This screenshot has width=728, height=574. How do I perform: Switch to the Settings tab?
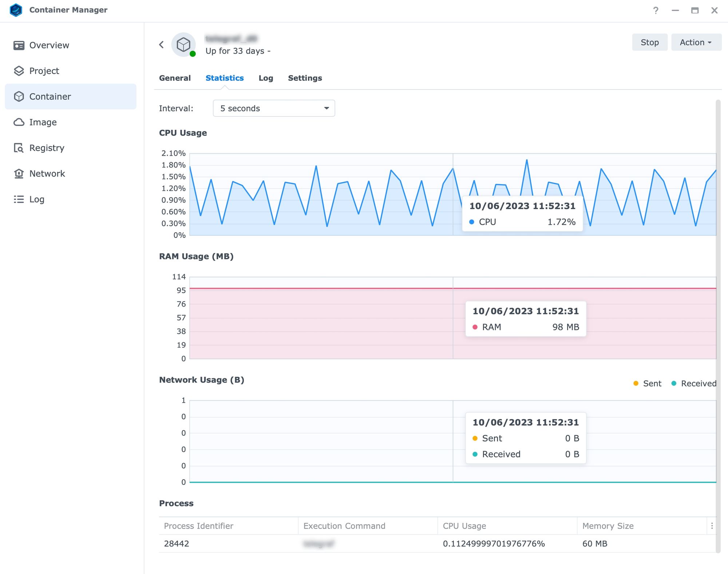coord(305,78)
